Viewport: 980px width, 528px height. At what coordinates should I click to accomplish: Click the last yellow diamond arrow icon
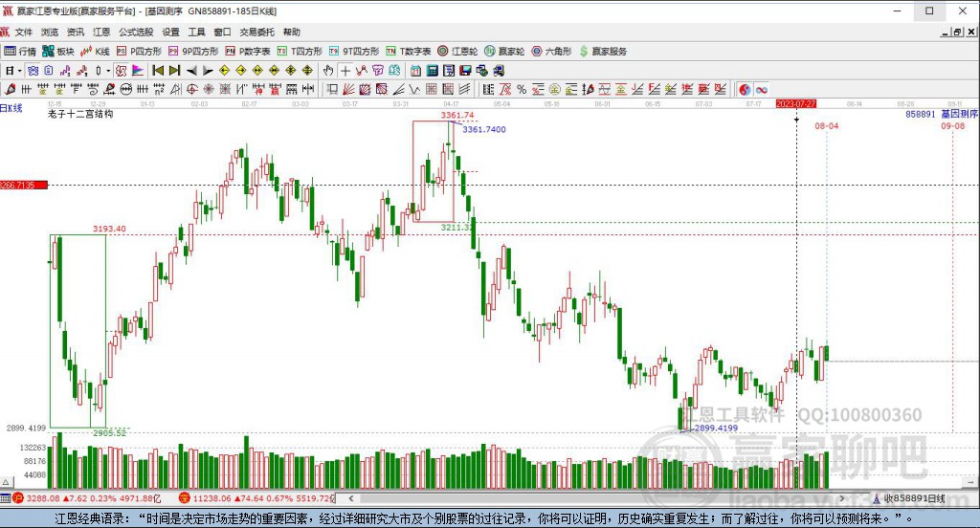coord(307,71)
